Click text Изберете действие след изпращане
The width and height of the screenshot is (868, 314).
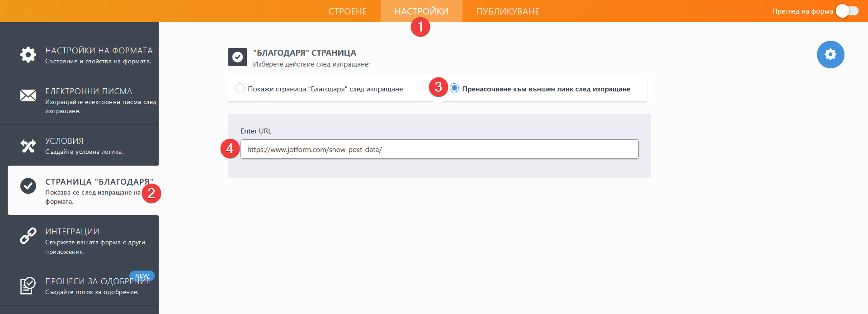pyautogui.click(x=311, y=64)
